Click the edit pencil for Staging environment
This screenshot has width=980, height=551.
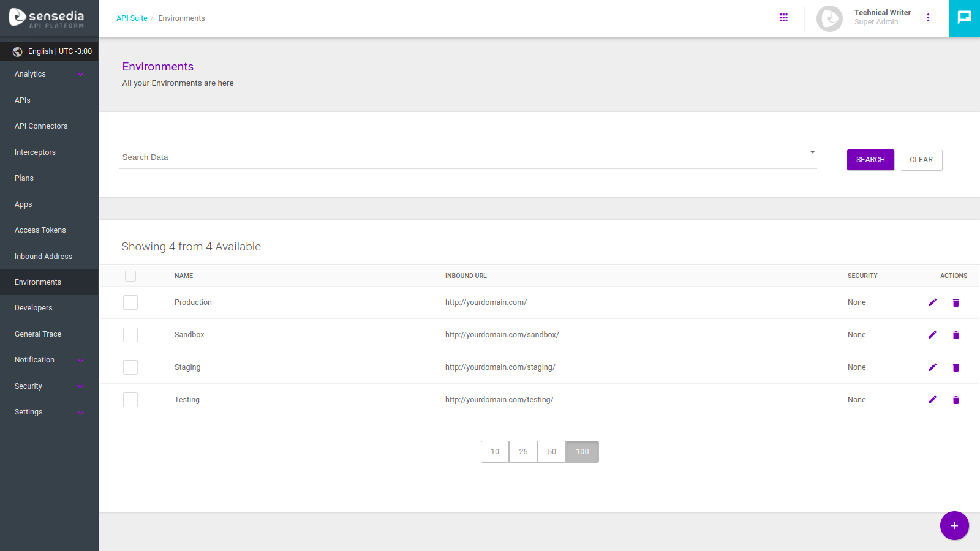click(x=932, y=367)
